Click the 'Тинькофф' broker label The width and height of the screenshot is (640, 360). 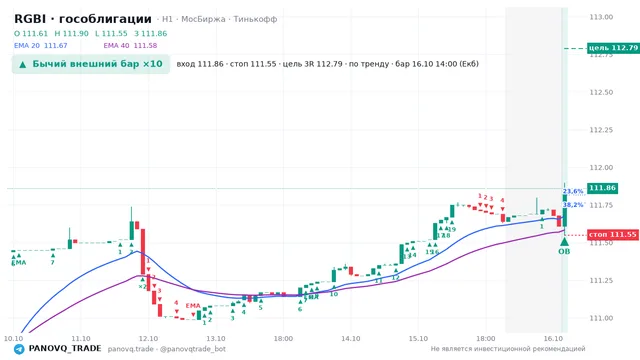pyautogui.click(x=255, y=19)
